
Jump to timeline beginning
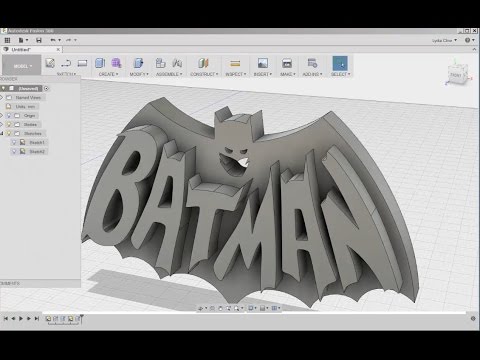(x=5, y=319)
